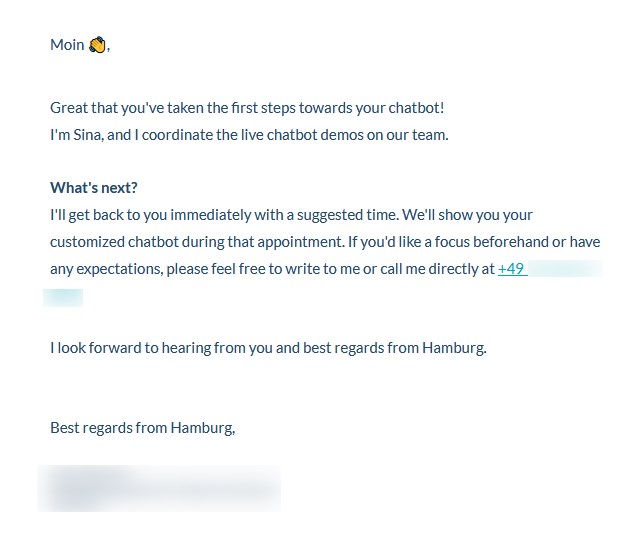Click the phrase "call me directly at"
Viewport: 644px width, 549px height.
[x=433, y=269]
